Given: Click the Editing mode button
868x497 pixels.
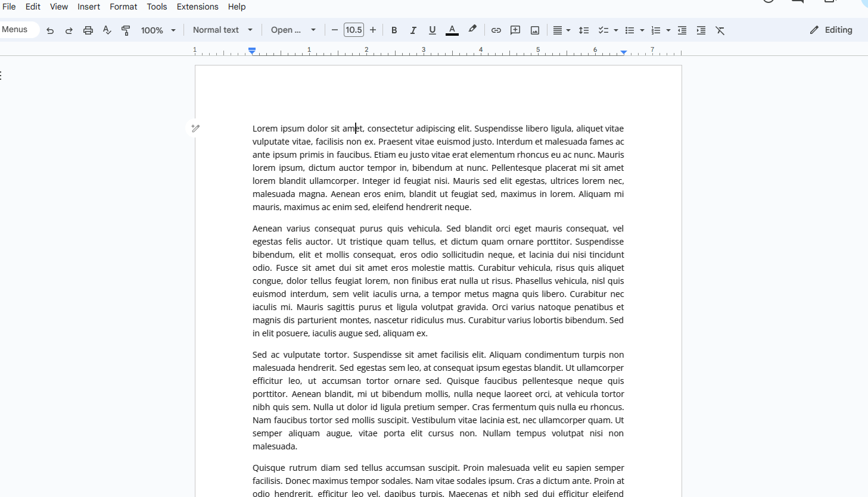Looking at the screenshot, I should [x=832, y=30].
